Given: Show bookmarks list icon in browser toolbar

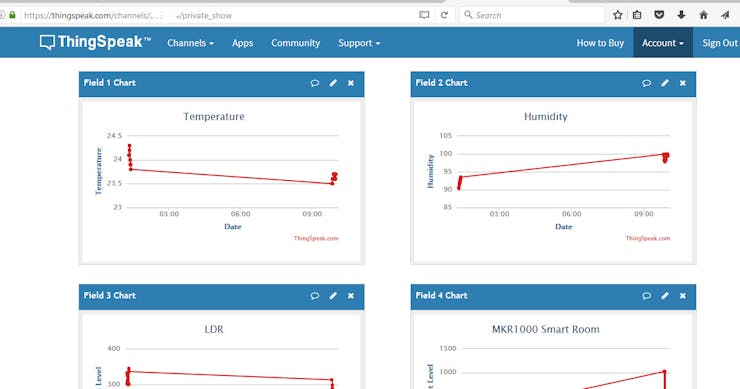Looking at the screenshot, I should 637,15.
